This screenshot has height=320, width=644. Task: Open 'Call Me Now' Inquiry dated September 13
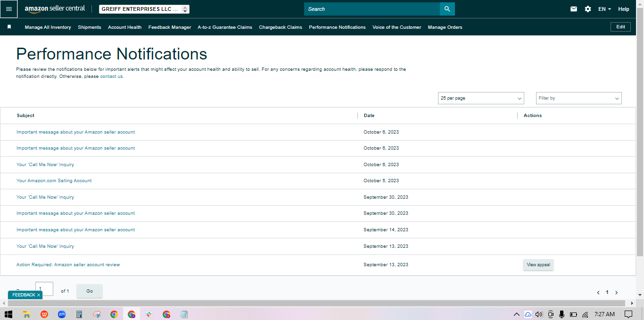[45, 246]
